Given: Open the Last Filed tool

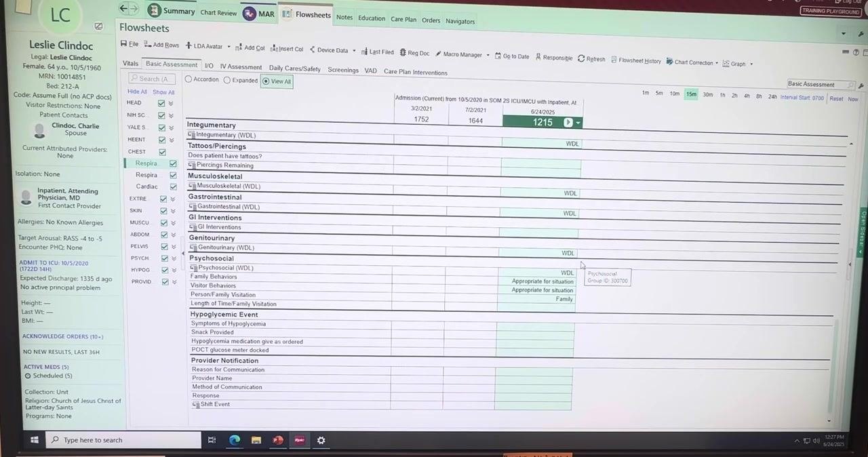Looking at the screenshot, I should [378, 52].
